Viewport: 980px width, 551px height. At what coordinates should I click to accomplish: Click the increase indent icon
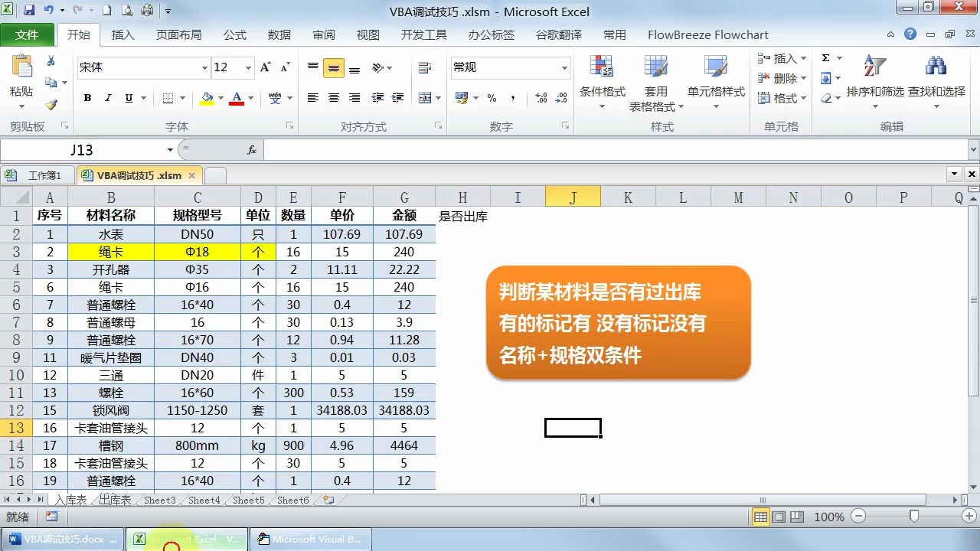point(398,98)
